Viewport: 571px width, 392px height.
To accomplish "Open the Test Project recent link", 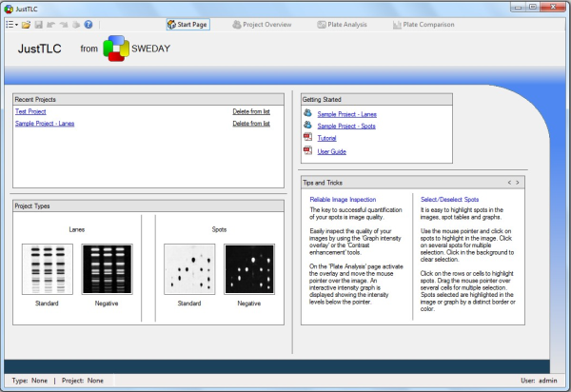I will [30, 111].
